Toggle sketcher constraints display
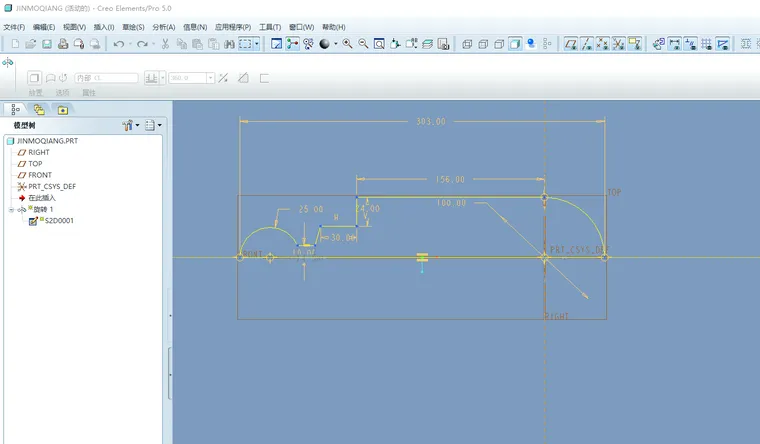 (691, 44)
